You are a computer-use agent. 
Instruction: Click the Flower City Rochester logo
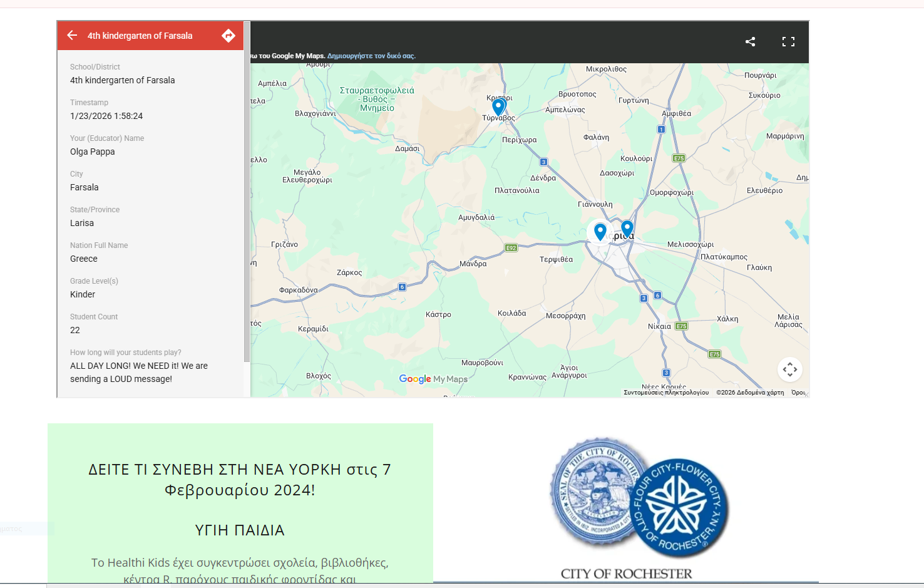[679, 508]
